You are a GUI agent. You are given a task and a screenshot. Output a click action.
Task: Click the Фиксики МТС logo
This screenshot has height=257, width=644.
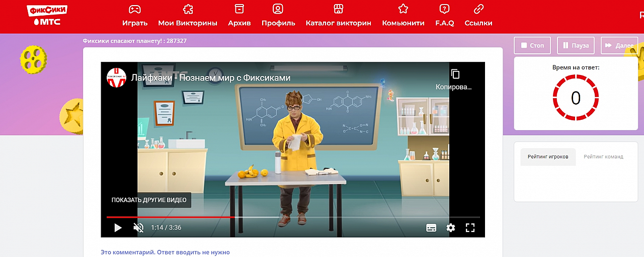(x=47, y=16)
